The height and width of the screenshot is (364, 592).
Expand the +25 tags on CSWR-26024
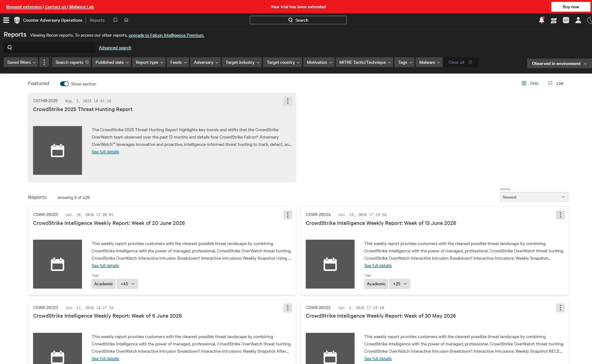coord(400,284)
